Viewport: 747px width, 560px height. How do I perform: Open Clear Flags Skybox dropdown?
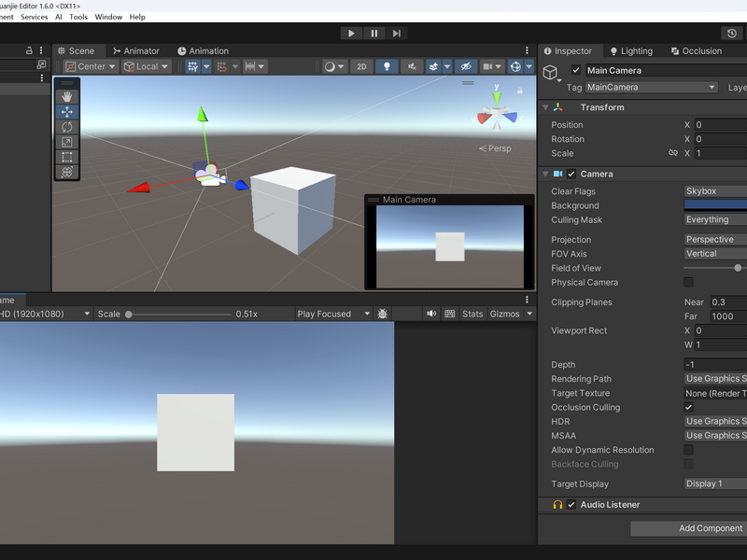pyautogui.click(x=715, y=191)
